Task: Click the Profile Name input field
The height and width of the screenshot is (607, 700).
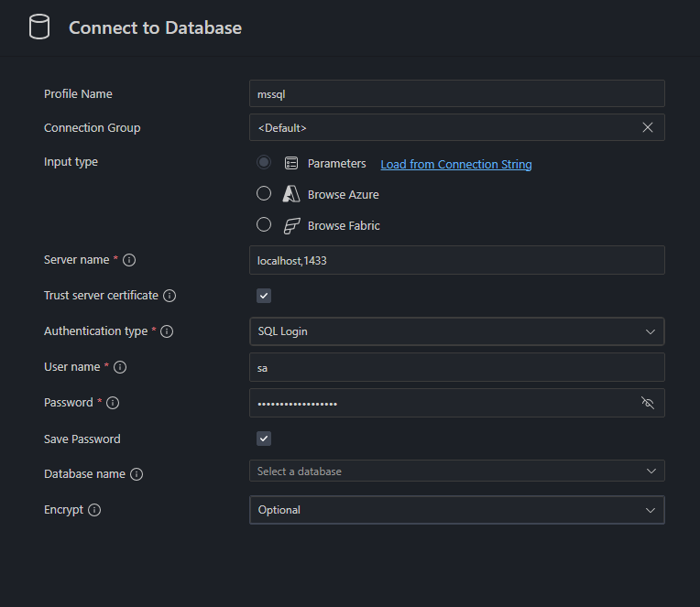Action: click(456, 93)
